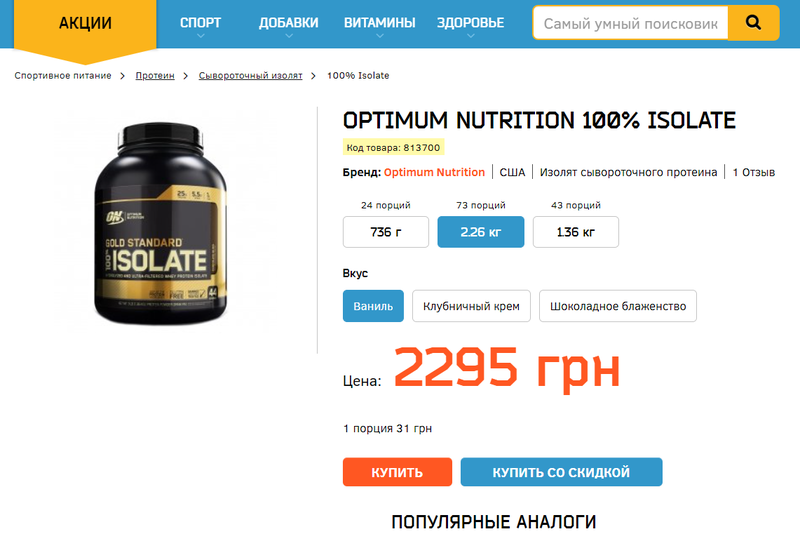Image resolution: width=800 pixels, height=534 pixels.
Task: Click the Isolate product jar image
Action: pyautogui.click(x=160, y=223)
